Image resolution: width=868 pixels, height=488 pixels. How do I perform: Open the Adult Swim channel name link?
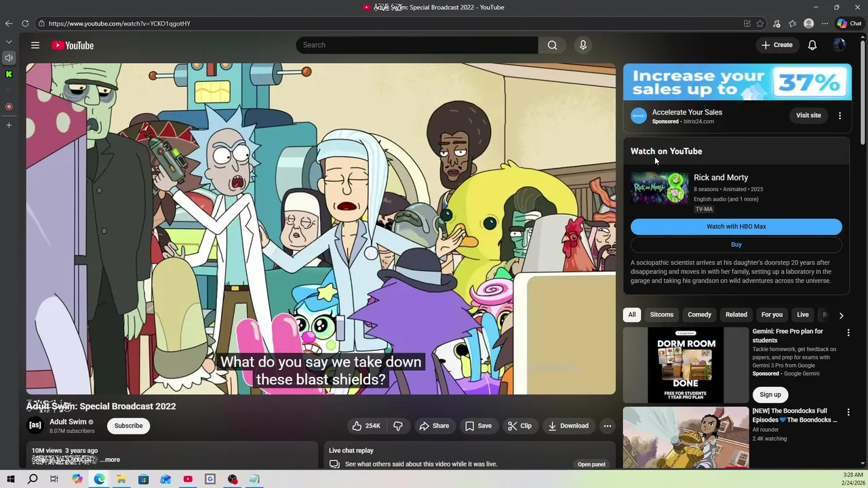[x=68, y=422]
